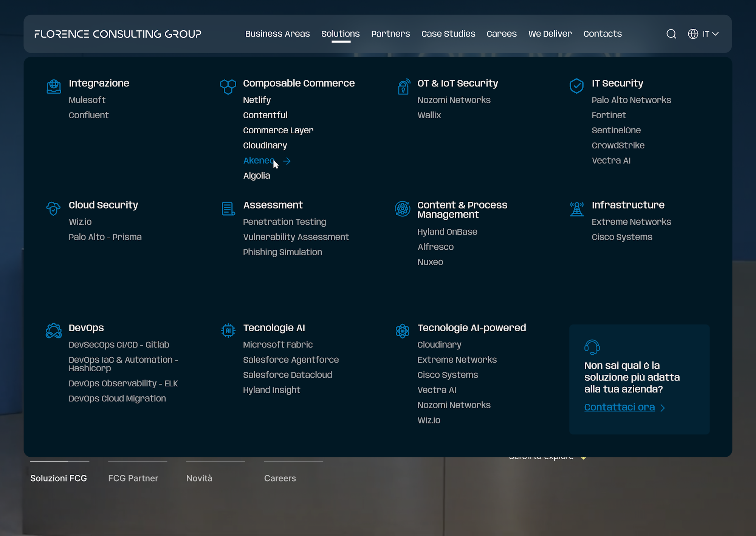Open the Florence Consulting Group logo

click(x=118, y=34)
